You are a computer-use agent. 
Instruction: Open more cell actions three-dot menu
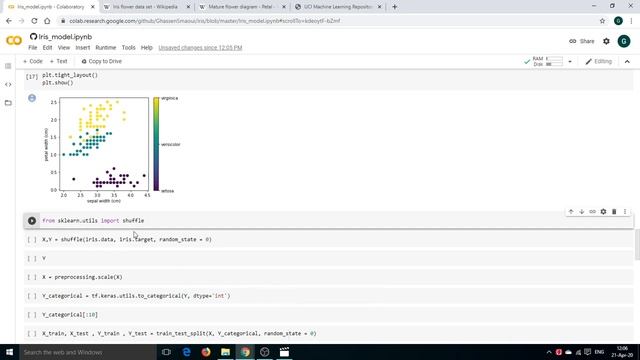pyautogui.click(x=625, y=211)
